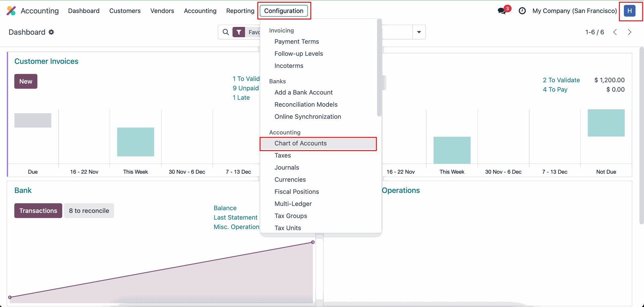Toggle the search options dropdown arrow
This screenshot has height=307, width=644.
419,32
